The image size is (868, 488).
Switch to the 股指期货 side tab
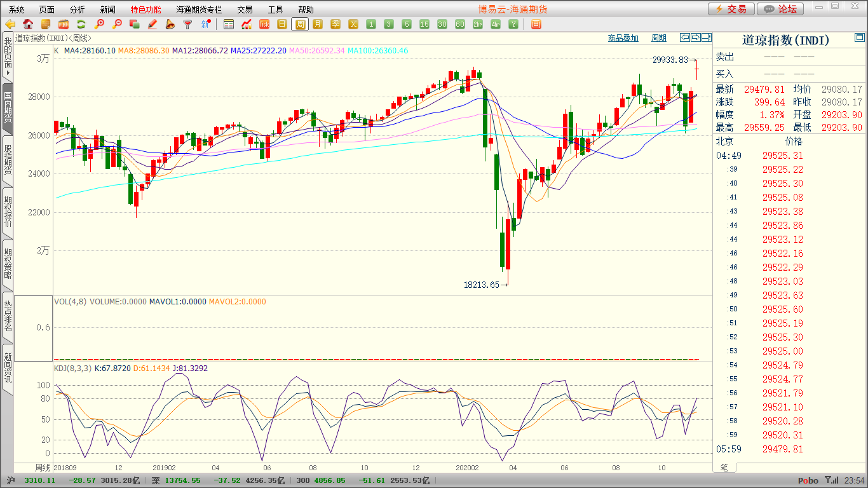pyautogui.click(x=8, y=160)
